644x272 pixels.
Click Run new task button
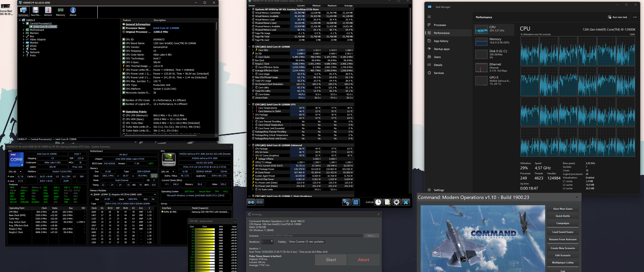tap(618, 17)
